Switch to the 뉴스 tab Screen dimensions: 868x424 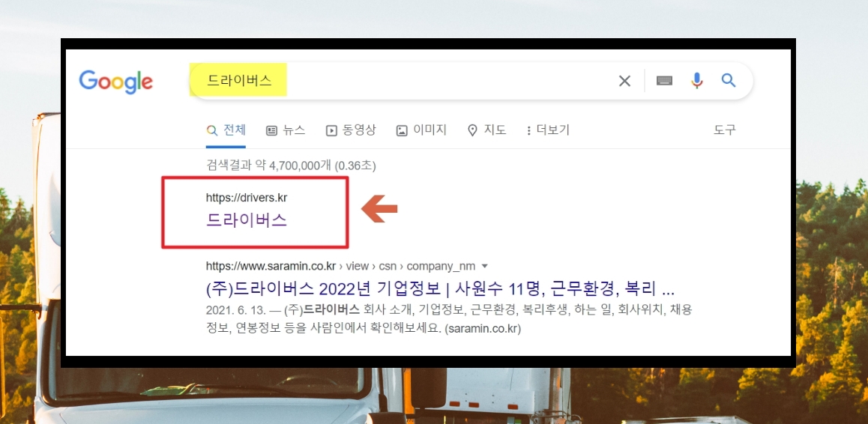tap(286, 130)
